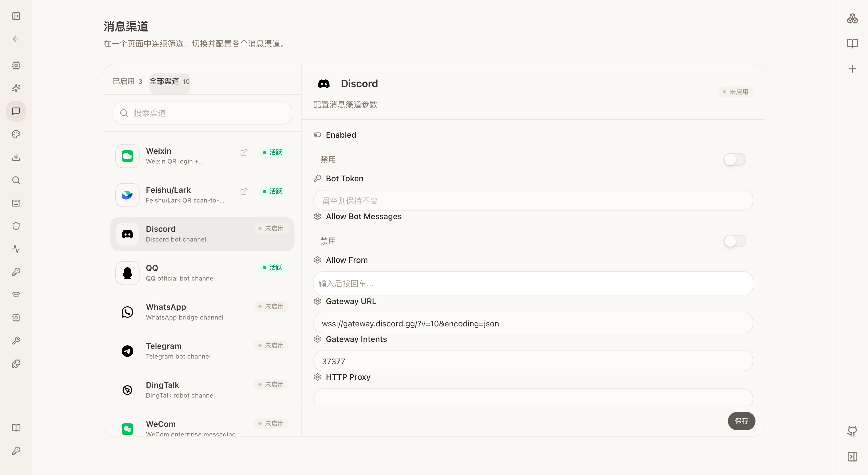Screen dimensions: 868x475
Task: Open the download sidebar icon
Action: (x=16, y=157)
